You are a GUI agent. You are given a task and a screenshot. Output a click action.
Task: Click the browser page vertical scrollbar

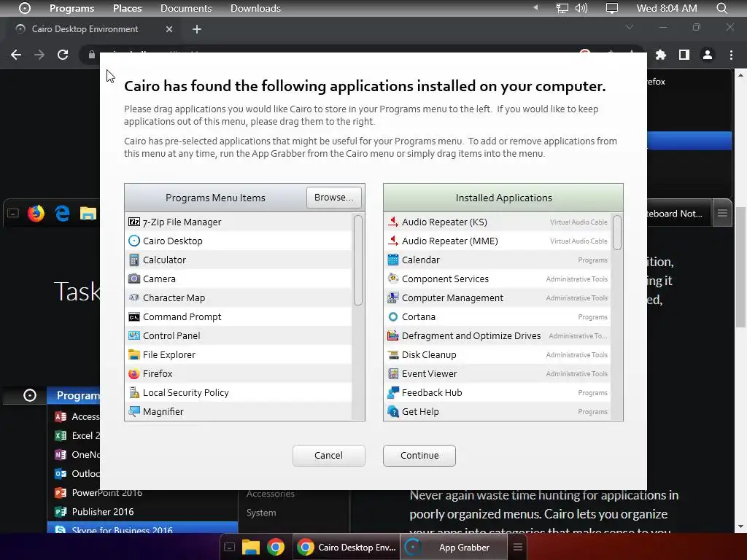pos(740,267)
